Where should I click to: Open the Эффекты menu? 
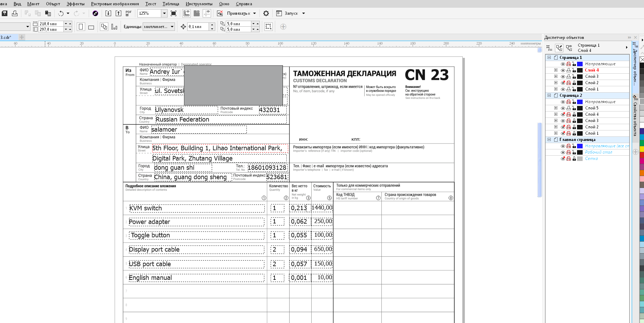coord(76,4)
